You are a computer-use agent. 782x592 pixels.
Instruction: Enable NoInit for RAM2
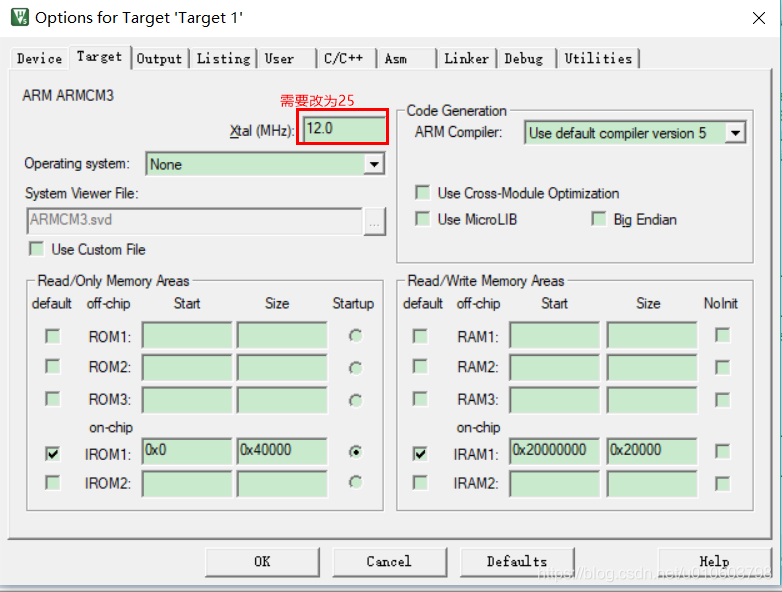[722, 368]
